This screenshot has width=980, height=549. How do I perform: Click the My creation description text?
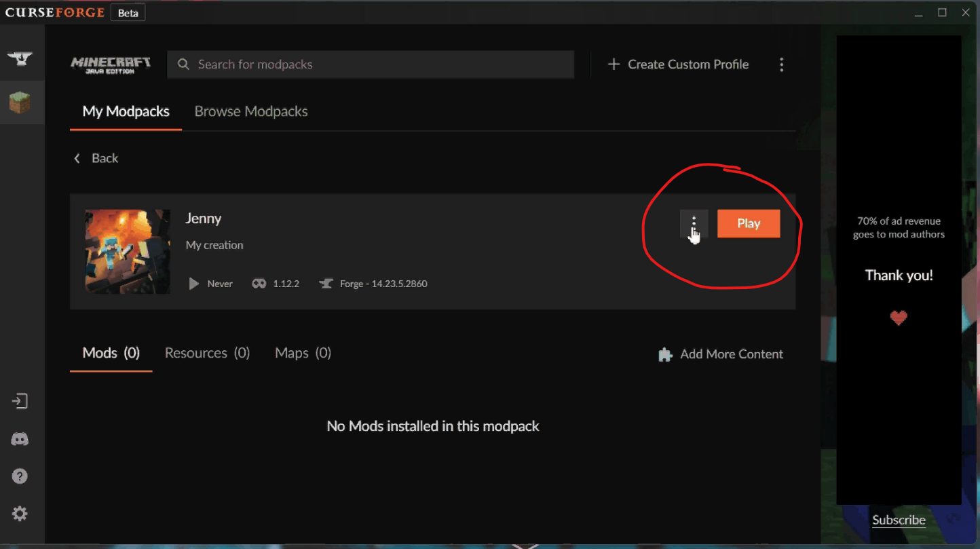coord(214,245)
